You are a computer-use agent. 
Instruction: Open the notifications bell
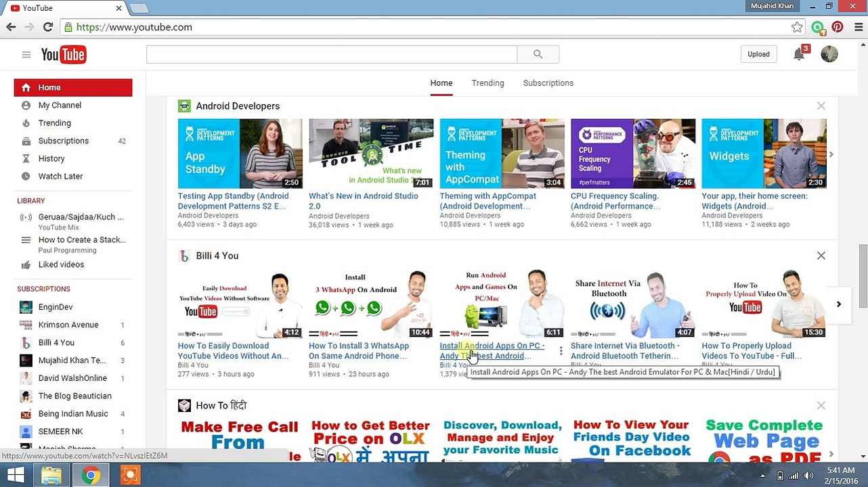[x=799, y=54]
